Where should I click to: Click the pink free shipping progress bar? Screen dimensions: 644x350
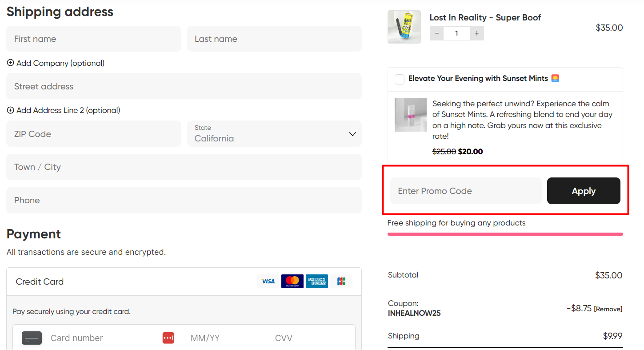pos(505,234)
